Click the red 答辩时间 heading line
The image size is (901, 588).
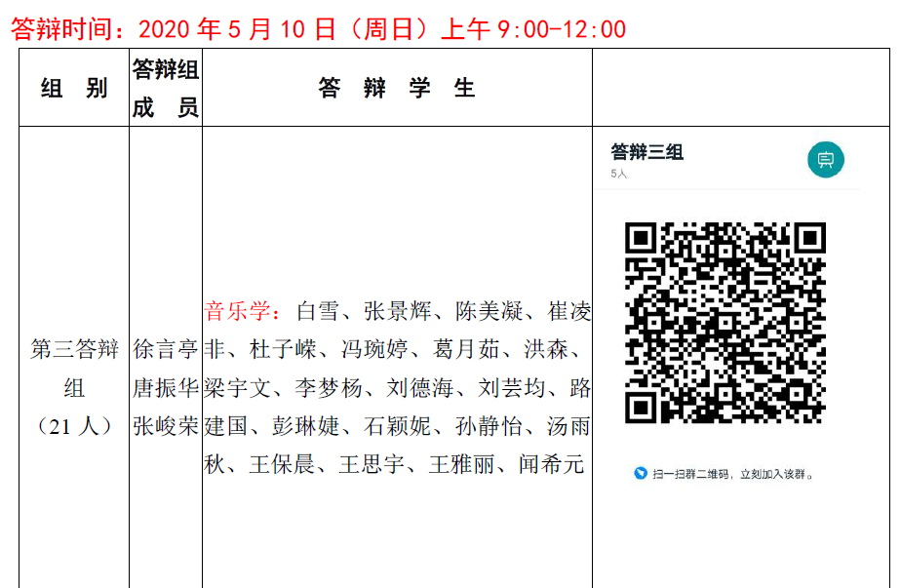coord(318,28)
